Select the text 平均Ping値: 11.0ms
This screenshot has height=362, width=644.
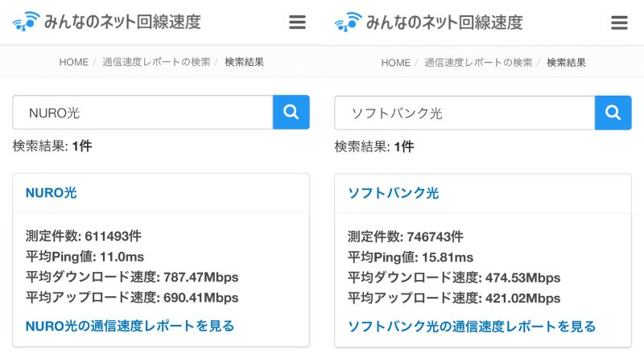click(x=85, y=257)
